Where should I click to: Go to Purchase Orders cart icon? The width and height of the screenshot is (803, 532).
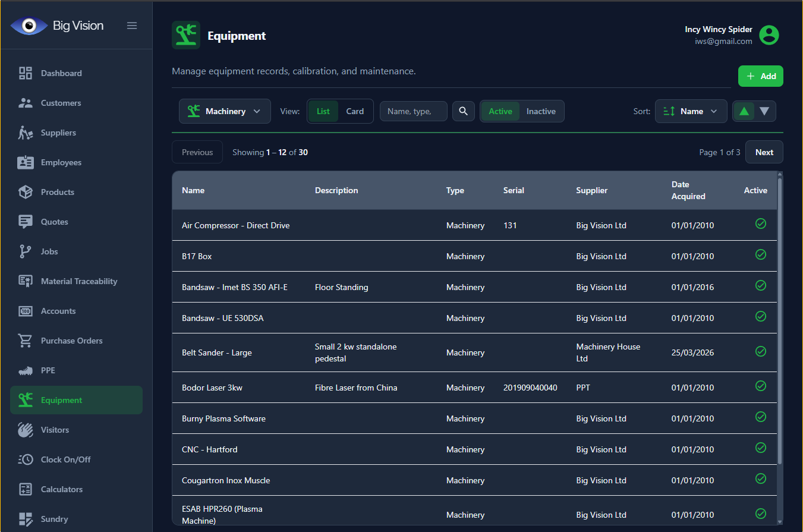26,341
